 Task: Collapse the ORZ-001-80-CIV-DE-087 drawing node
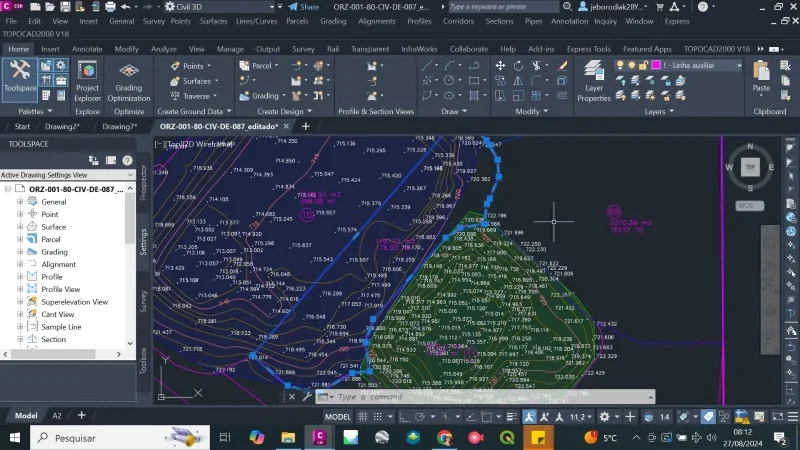pyautogui.click(x=8, y=189)
